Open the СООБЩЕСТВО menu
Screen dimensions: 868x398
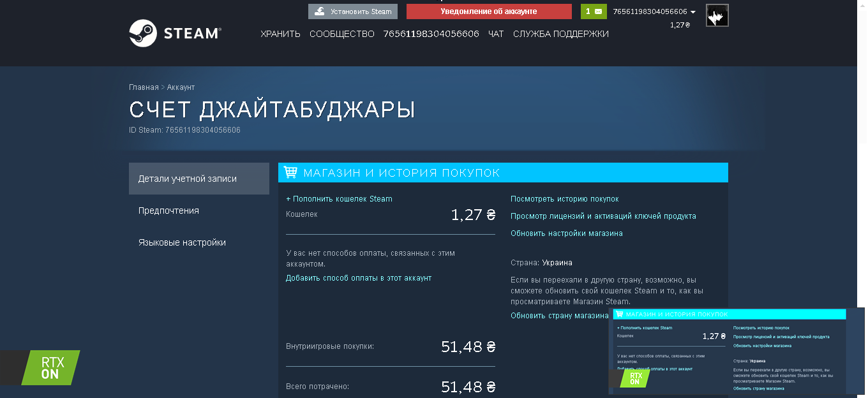point(341,34)
